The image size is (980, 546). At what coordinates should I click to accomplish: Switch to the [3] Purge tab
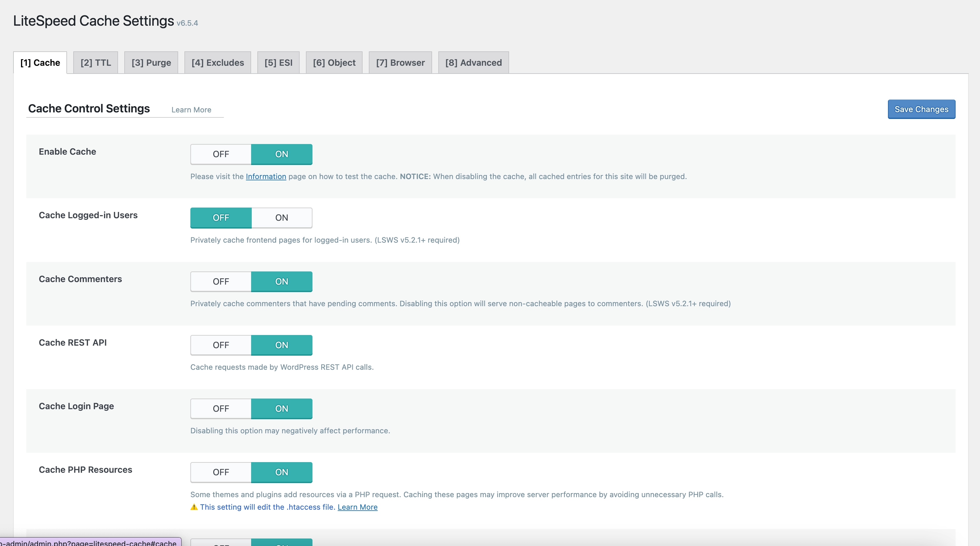click(x=151, y=62)
